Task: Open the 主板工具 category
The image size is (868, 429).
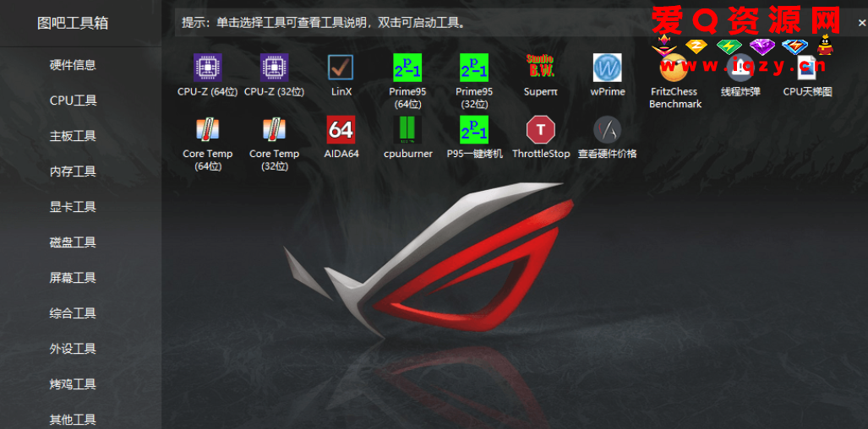Action: point(73,136)
